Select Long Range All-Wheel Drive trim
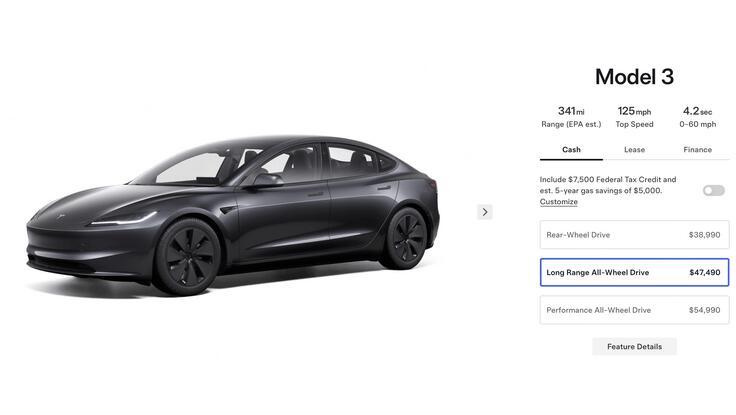 coord(634,272)
